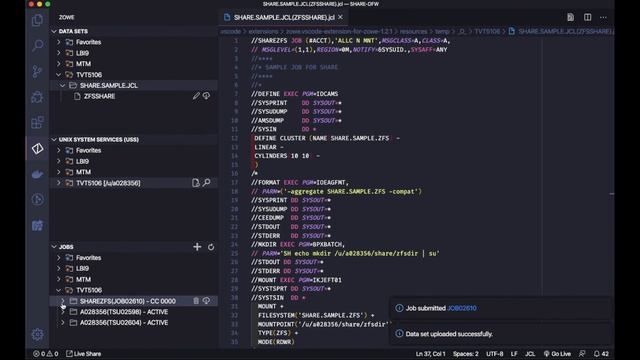The height and width of the screenshot is (360, 640).
Task: Open the Source Control view
Action: click(38, 71)
